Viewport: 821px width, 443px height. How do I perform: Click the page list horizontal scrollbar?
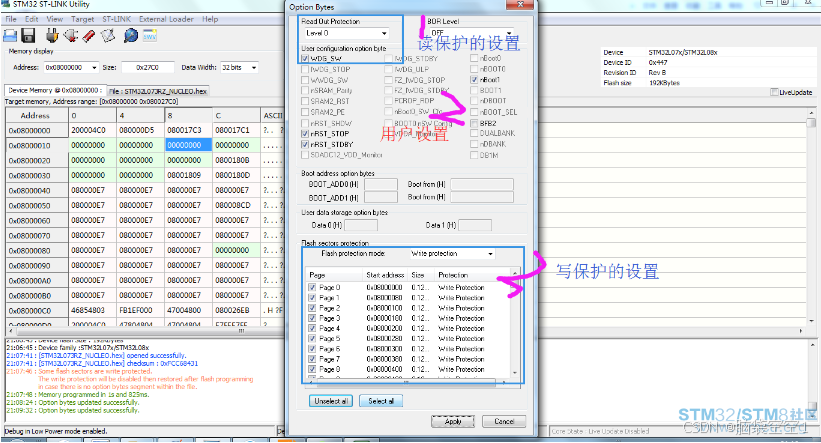point(407,382)
